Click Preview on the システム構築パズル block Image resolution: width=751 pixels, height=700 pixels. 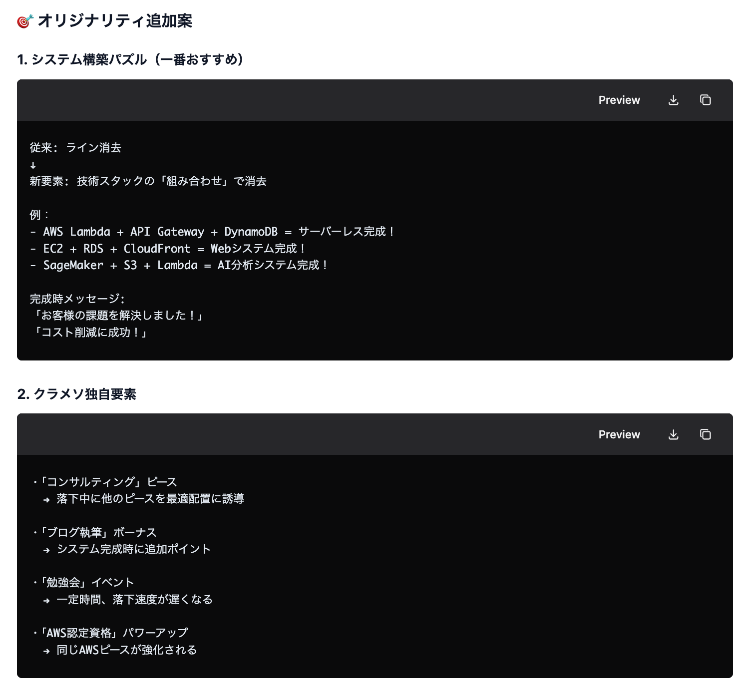(x=619, y=100)
